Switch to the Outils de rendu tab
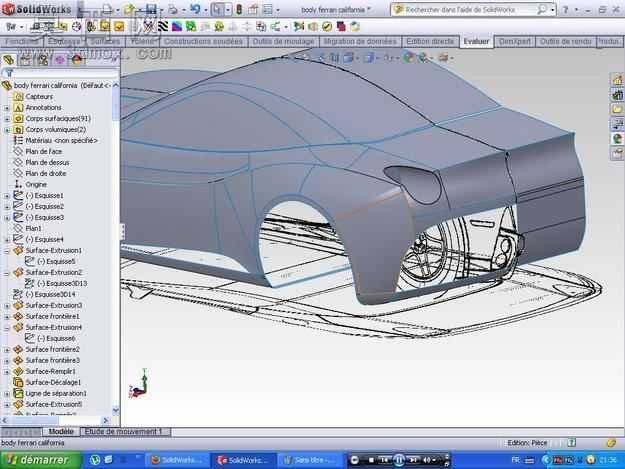The width and height of the screenshot is (625, 469). (565, 41)
